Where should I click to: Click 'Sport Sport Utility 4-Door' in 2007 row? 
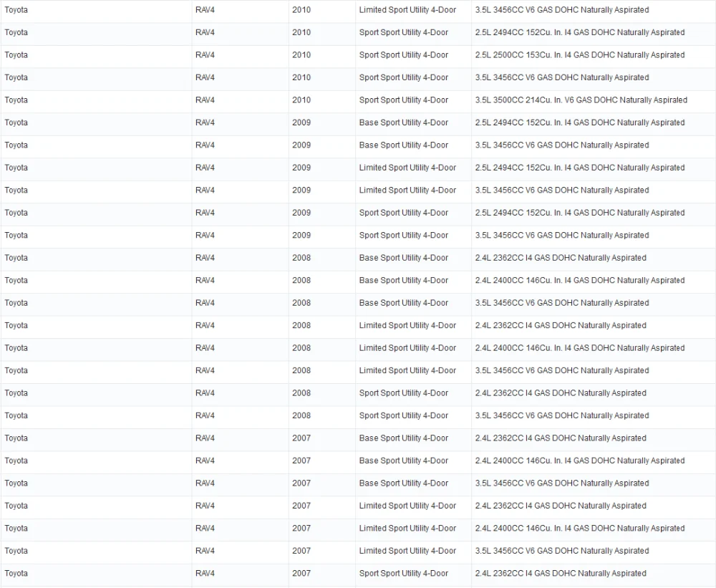tap(404, 574)
